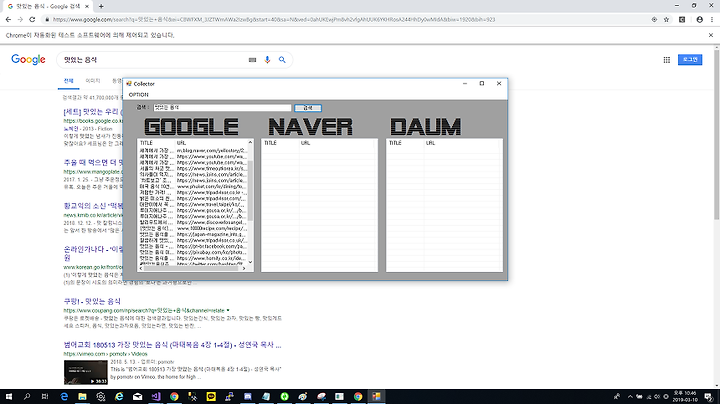Open Task View on taskbar
The width and height of the screenshot is (720, 404).
[x=45, y=397]
